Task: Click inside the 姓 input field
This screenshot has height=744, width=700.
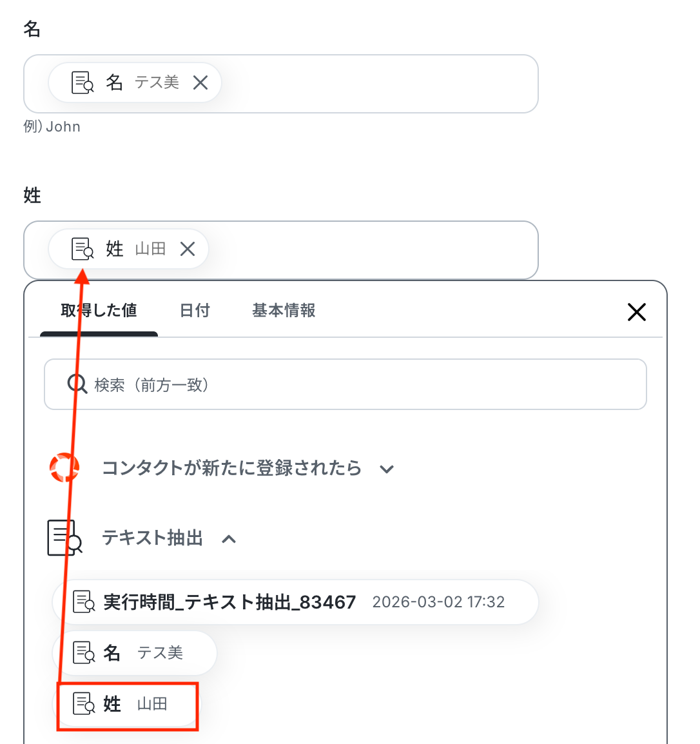Action: click(x=374, y=250)
